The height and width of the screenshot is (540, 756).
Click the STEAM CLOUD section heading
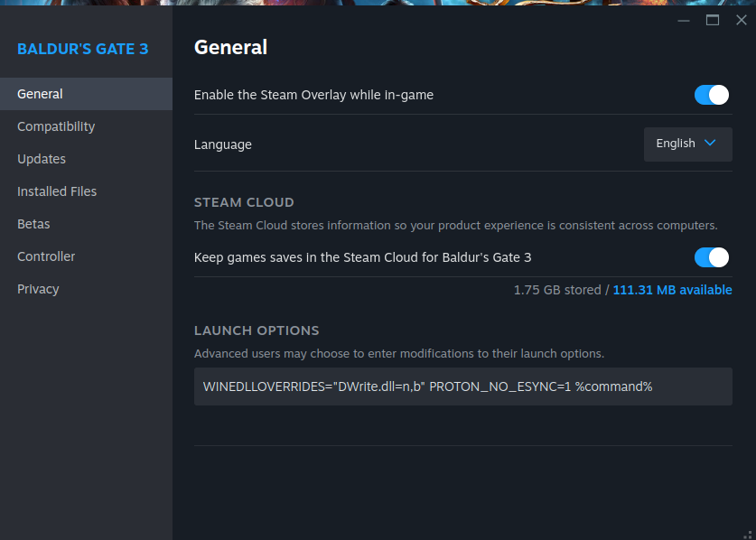[244, 202]
